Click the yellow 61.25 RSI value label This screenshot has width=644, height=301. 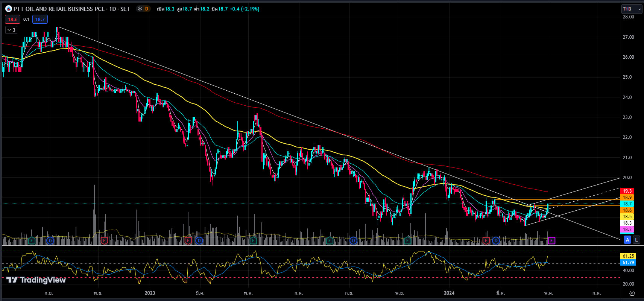(x=628, y=256)
